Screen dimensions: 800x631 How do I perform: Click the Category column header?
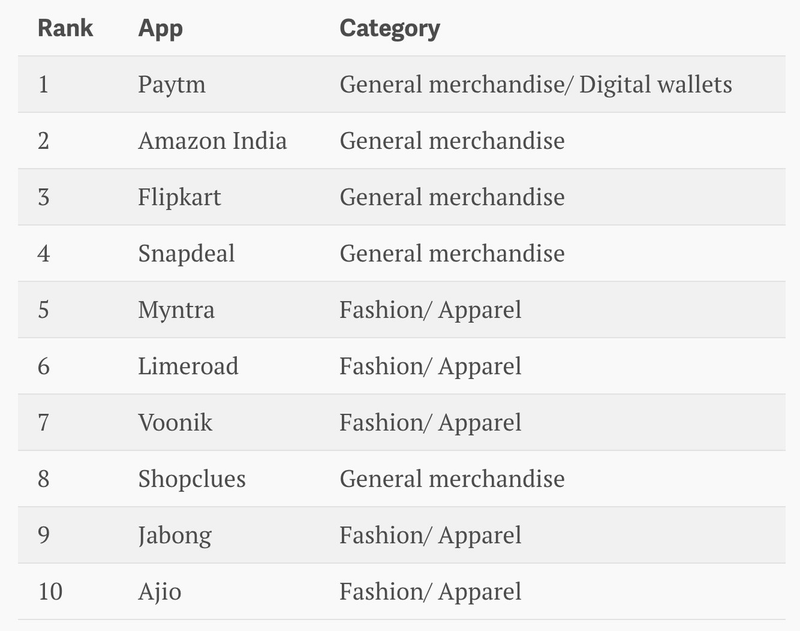(389, 28)
